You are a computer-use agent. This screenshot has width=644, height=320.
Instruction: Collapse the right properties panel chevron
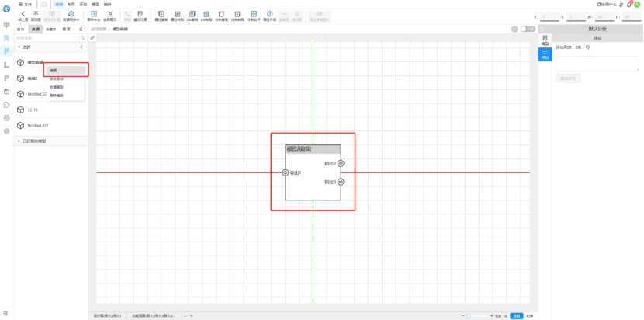542,30
